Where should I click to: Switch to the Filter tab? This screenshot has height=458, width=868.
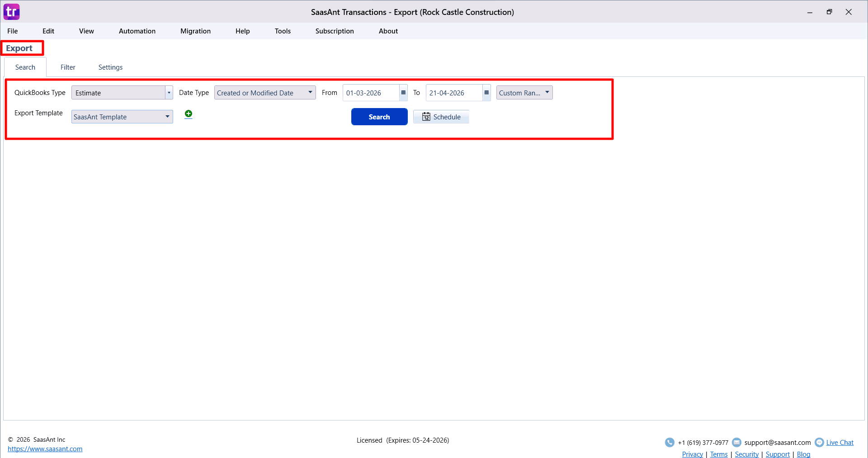coord(68,67)
